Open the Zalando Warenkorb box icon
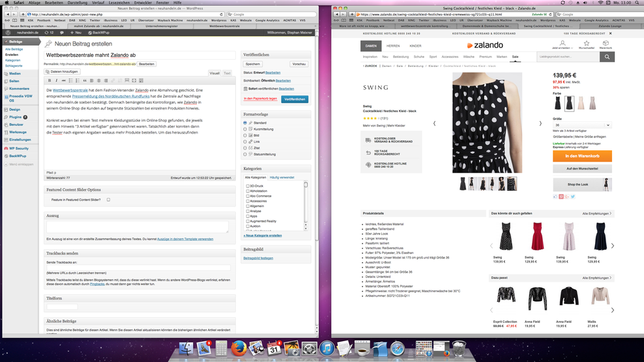Viewport: 644px width, 362px height. tap(606, 43)
